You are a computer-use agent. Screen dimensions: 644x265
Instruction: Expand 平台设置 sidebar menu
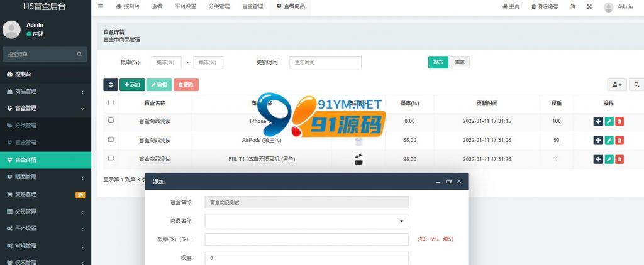(45, 229)
